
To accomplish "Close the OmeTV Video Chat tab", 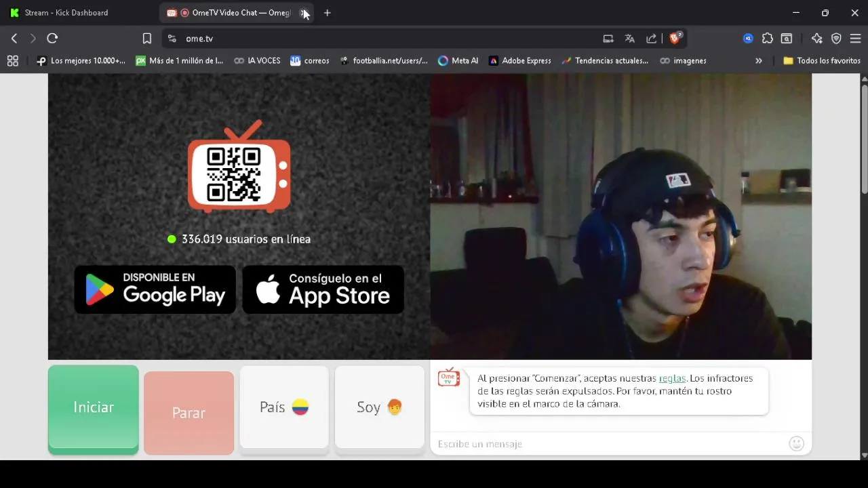I will [304, 13].
